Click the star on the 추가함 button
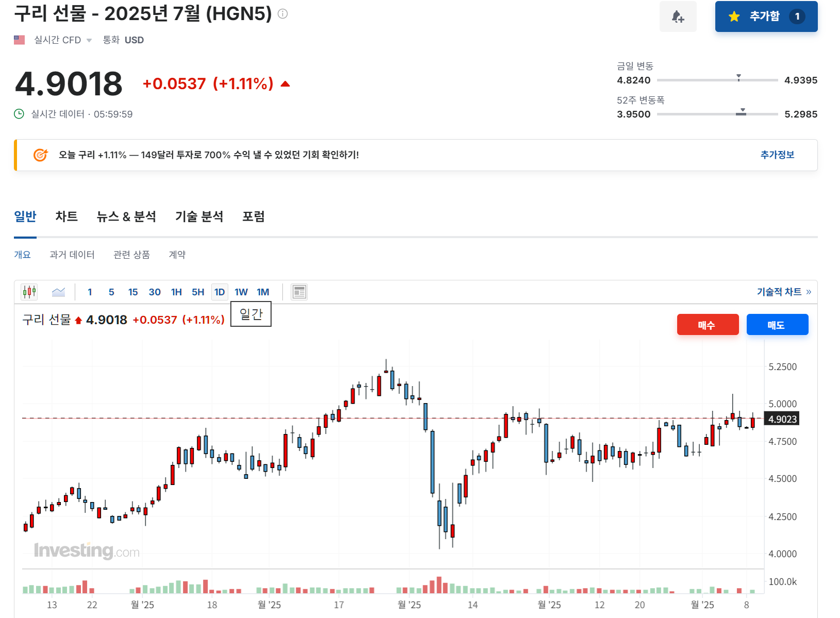The height and width of the screenshot is (618, 840). (x=734, y=16)
